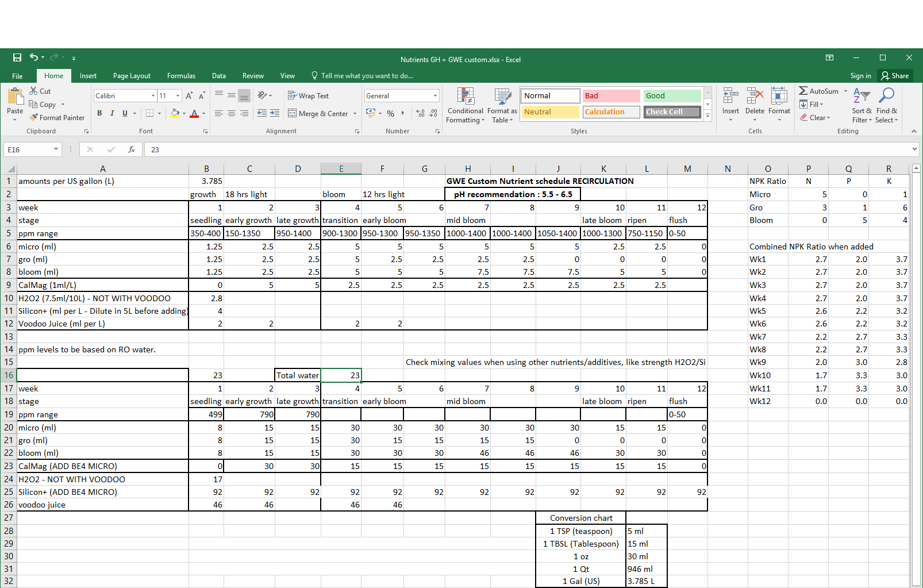Open the Formulas ribbon tab
Image resolution: width=923 pixels, height=588 pixels.
[x=181, y=76]
